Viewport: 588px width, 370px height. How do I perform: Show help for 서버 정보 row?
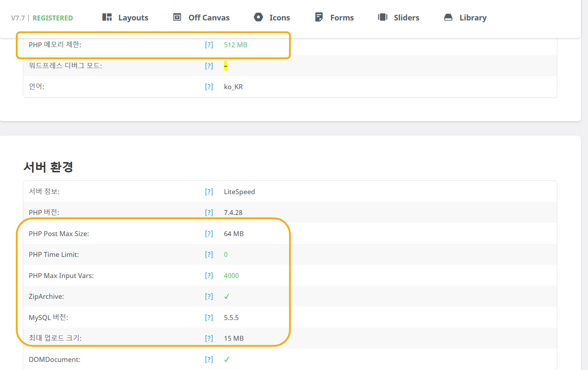209,192
